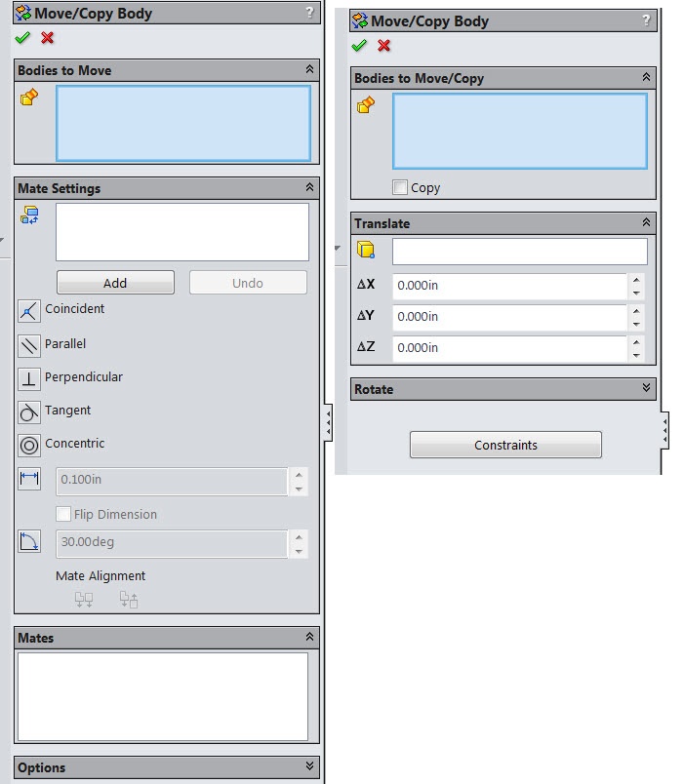Collapse the Bodies to Move/Copy section
The image size is (684, 784).
point(647,77)
